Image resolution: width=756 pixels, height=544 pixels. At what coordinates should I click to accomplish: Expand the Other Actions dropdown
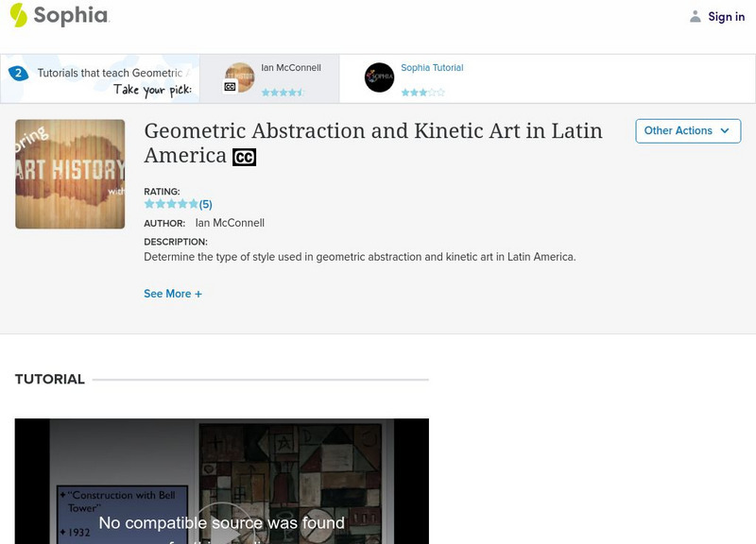687,131
